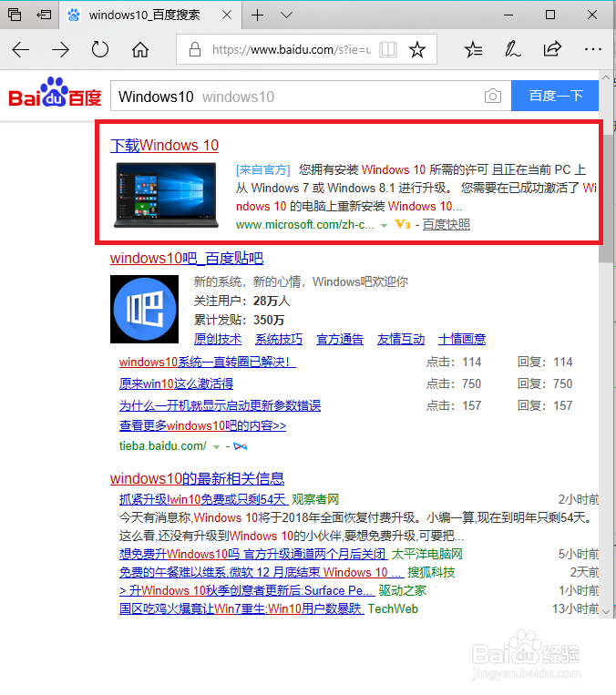Open the 百度快照 cached link

[x=447, y=225]
